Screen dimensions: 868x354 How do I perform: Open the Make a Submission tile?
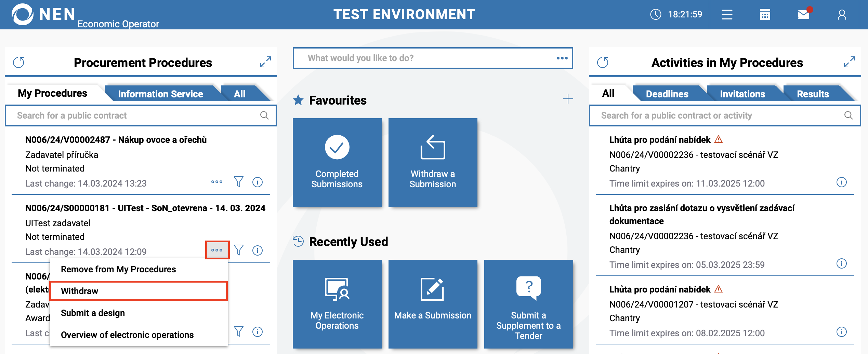433,304
